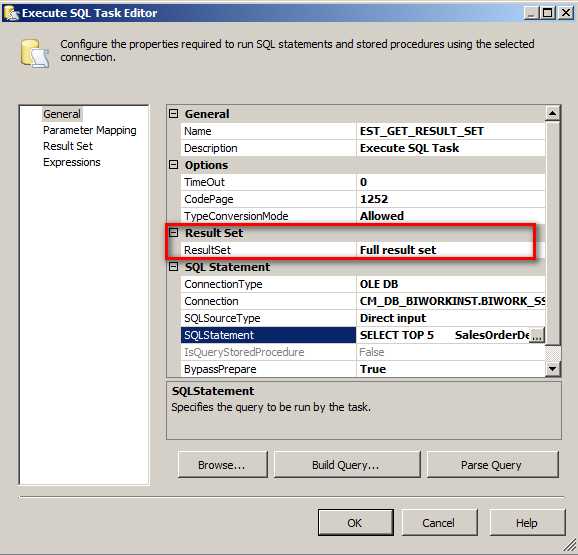Click the ellipsis button beside SQLStatement value
This screenshot has height=555, width=578.
click(x=537, y=335)
